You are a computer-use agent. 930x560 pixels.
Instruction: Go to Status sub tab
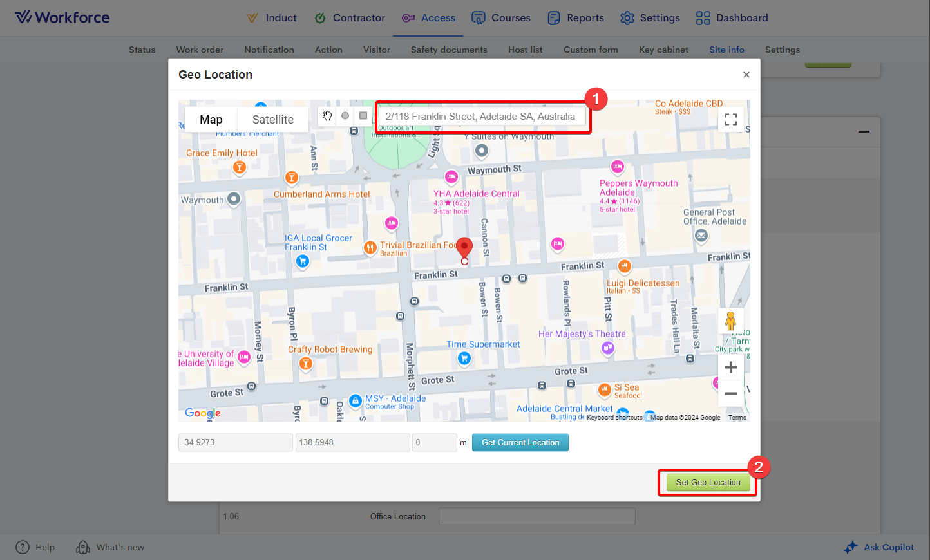(x=142, y=50)
